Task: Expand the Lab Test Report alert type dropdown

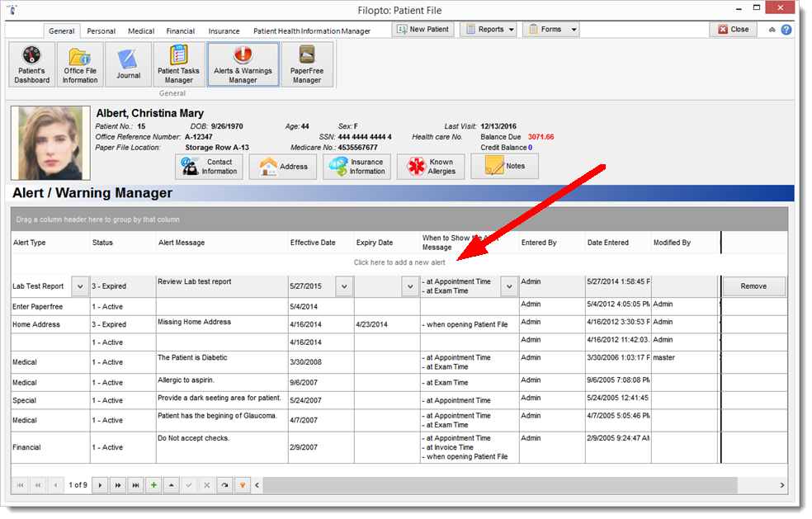Action: coord(80,286)
